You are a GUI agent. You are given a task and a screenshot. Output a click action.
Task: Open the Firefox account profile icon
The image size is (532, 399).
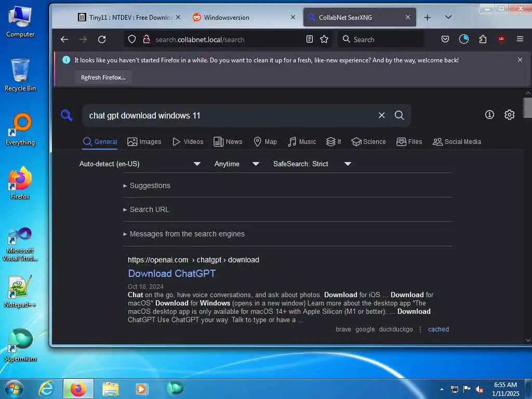pos(464,39)
